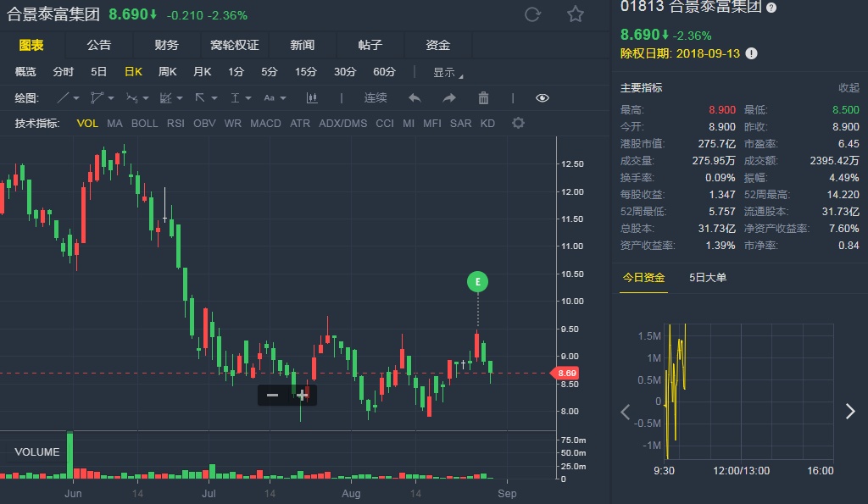Open the 资金 capital tab
Image resolution: width=868 pixels, height=504 pixels.
coord(438,46)
